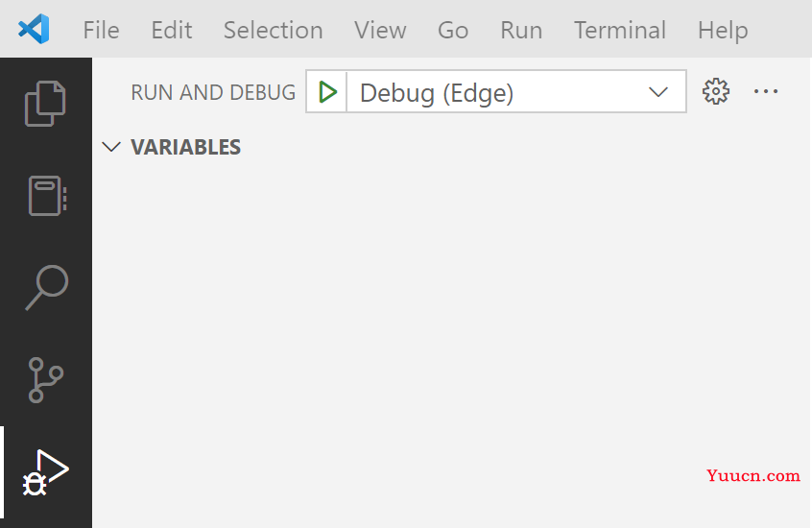Screen dimensions: 812x528
Task: Open the Go menu
Action: point(453,30)
